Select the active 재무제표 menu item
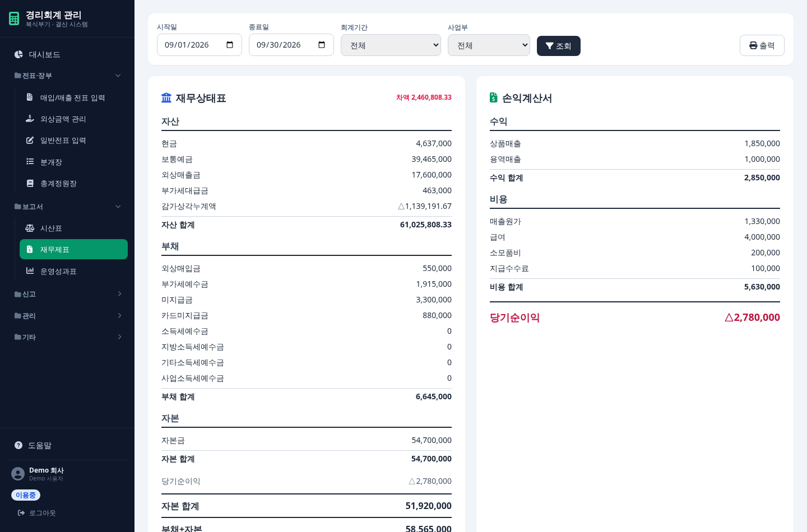807x532 pixels. (73, 249)
